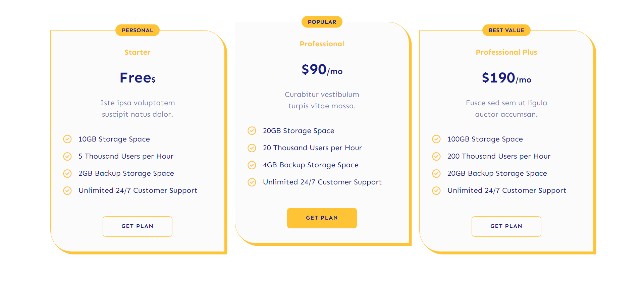Click Professional Plus Unlimited Support checkmark icon

click(436, 190)
